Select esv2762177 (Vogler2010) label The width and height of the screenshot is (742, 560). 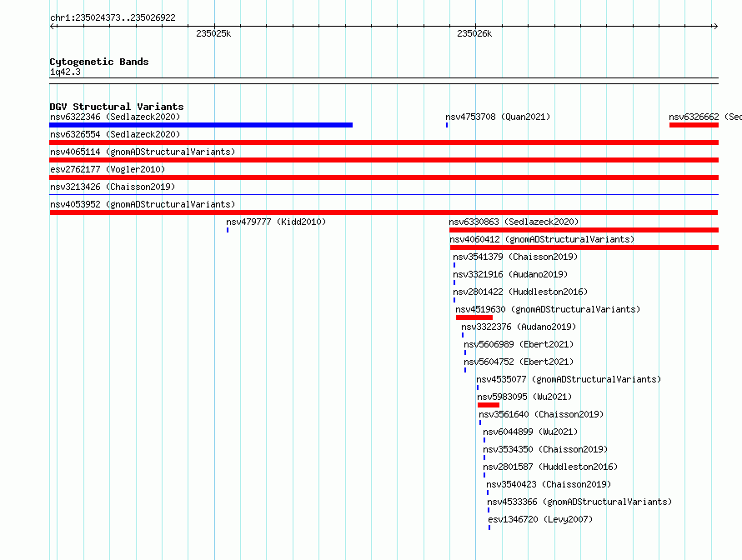click(x=108, y=169)
